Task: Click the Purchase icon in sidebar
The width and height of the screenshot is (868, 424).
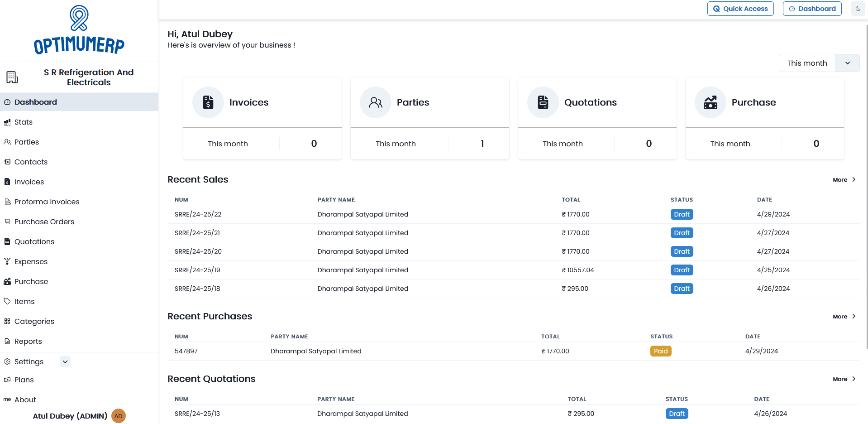Action: click(7, 281)
